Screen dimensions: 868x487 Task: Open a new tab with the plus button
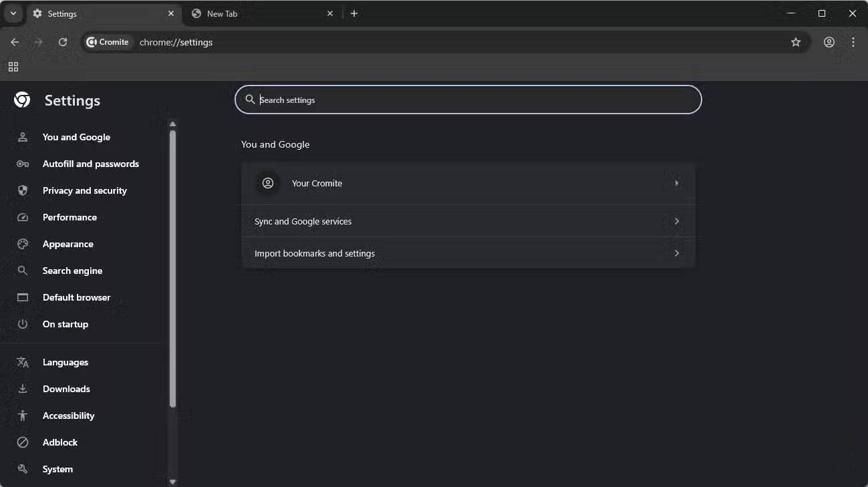(354, 13)
